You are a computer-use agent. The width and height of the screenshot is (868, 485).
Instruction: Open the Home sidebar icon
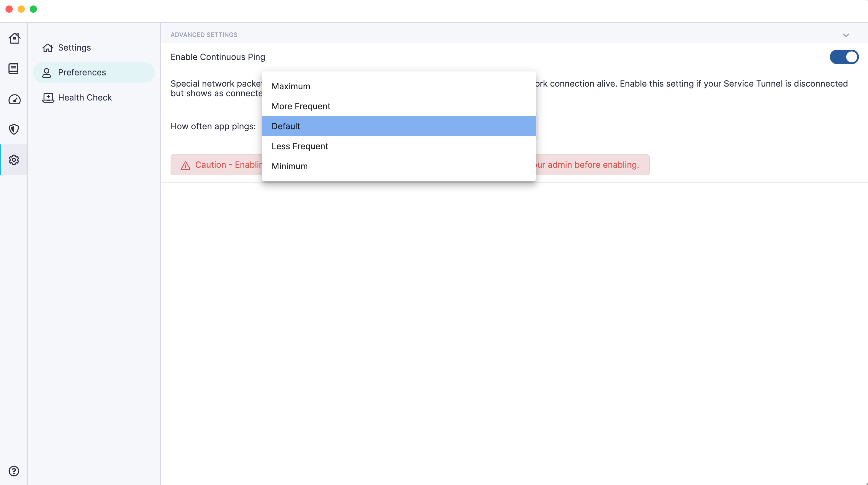pos(14,38)
